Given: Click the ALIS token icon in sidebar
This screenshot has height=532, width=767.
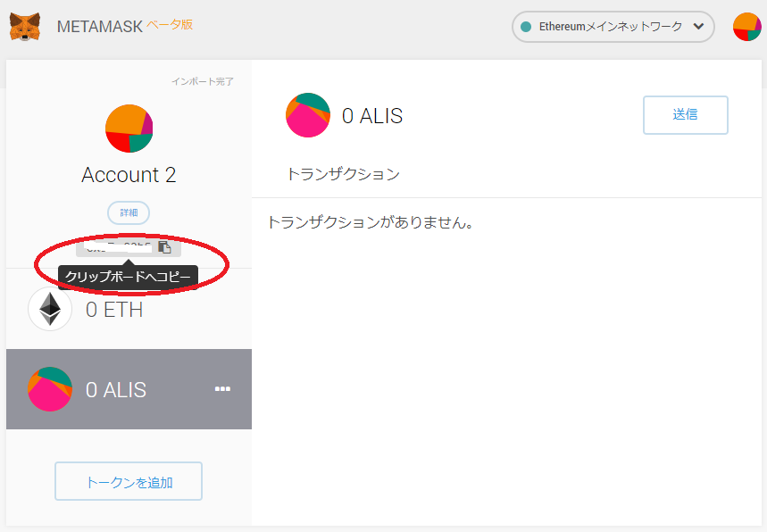Looking at the screenshot, I should click(x=50, y=389).
